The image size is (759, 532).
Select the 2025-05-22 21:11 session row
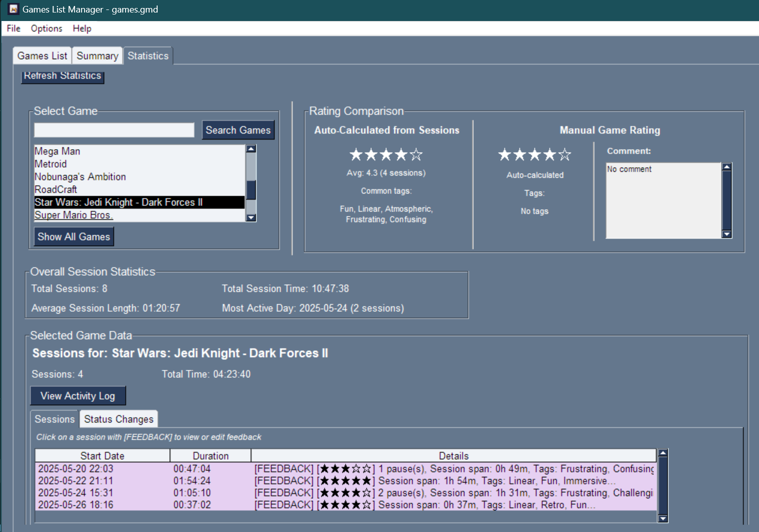coord(345,481)
